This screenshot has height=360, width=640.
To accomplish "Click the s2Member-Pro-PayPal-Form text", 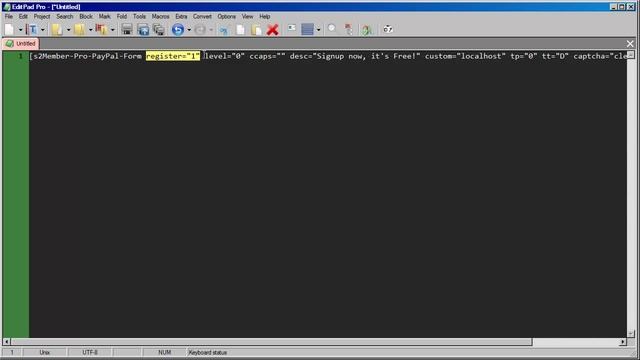I will 87,56.
